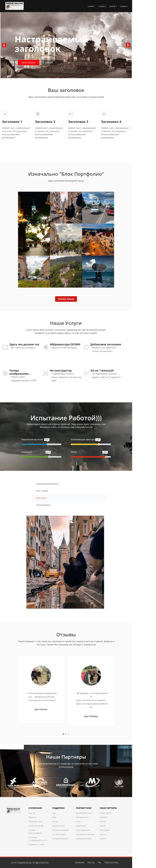Open the castle on green hill portfolio photo

(x=66, y=272)
